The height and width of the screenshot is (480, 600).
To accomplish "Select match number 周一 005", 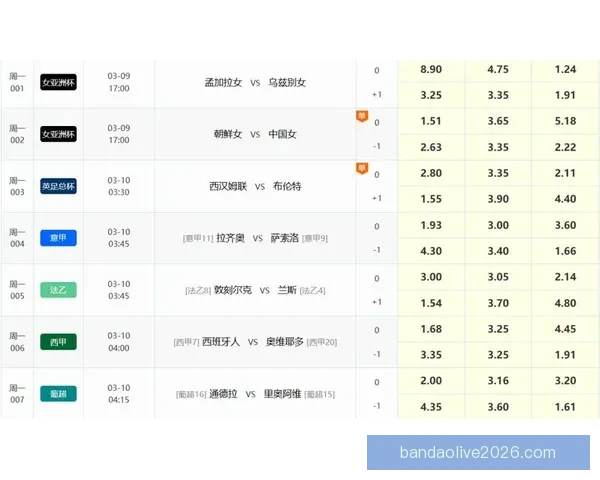I will point(17,290).
